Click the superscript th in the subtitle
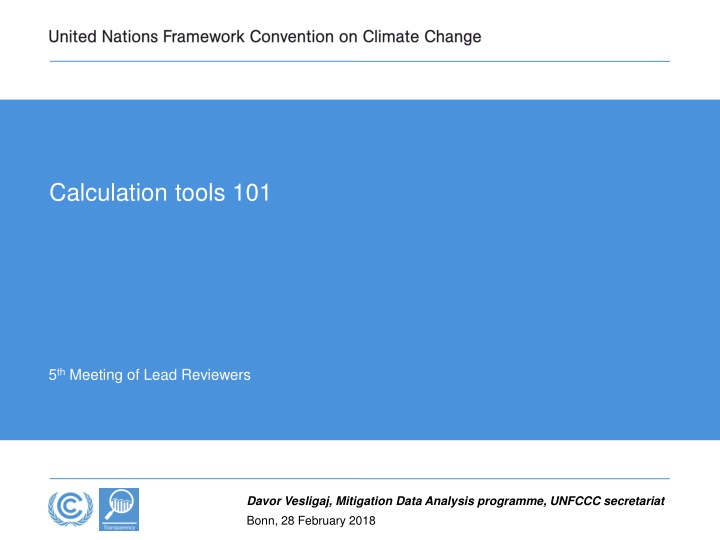 pyautogui.click(x=61, y=371)
